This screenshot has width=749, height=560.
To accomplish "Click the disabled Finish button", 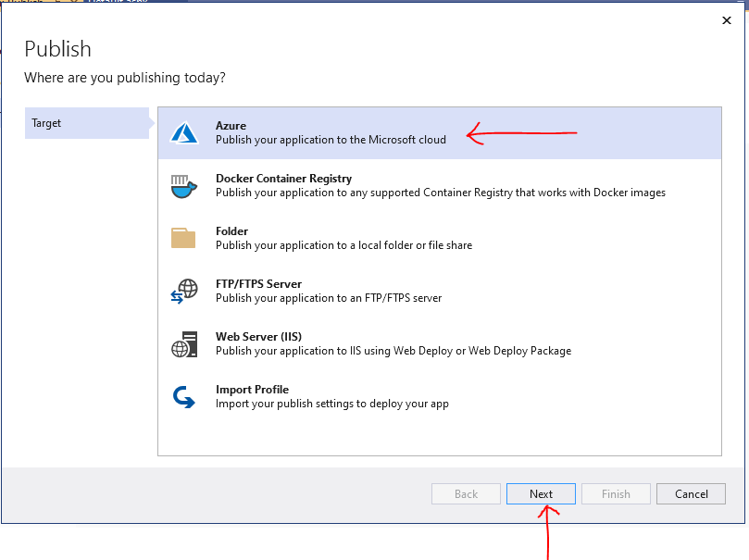I will pos(616,493).
